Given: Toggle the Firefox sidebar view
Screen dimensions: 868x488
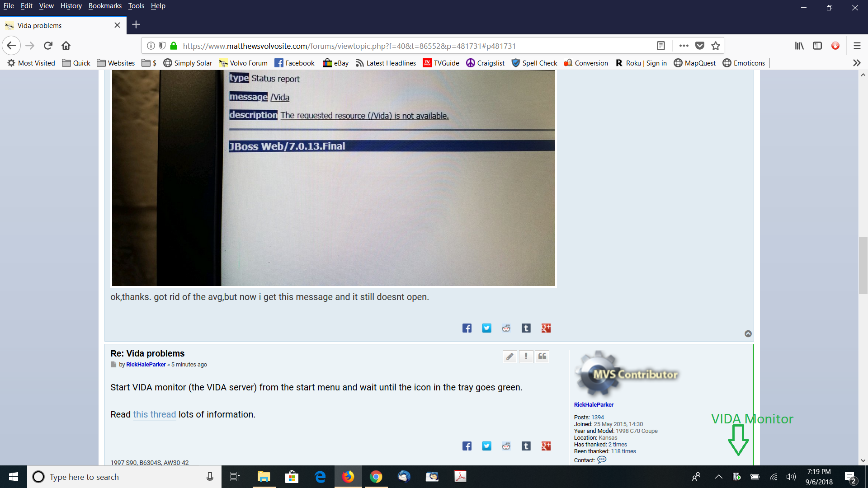Looking at the screenshot, I should pyautogui.click(x=817, y=46).
